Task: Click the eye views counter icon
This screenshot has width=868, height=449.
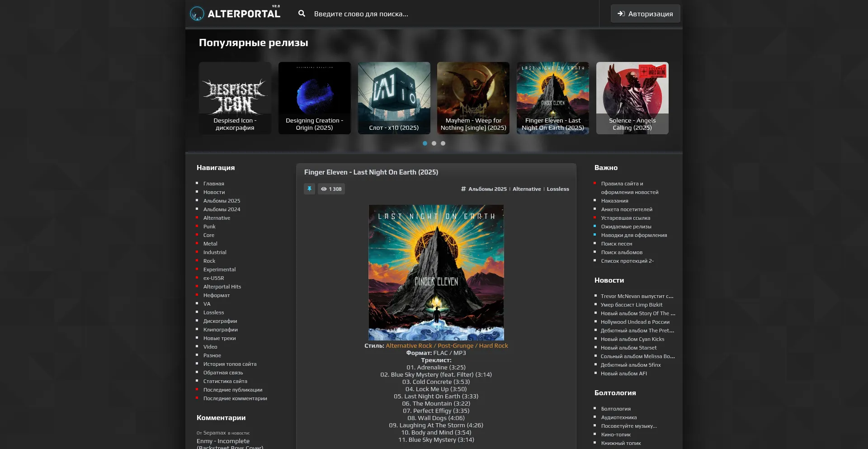Action: pyautogui.click(x=324, y=189)
